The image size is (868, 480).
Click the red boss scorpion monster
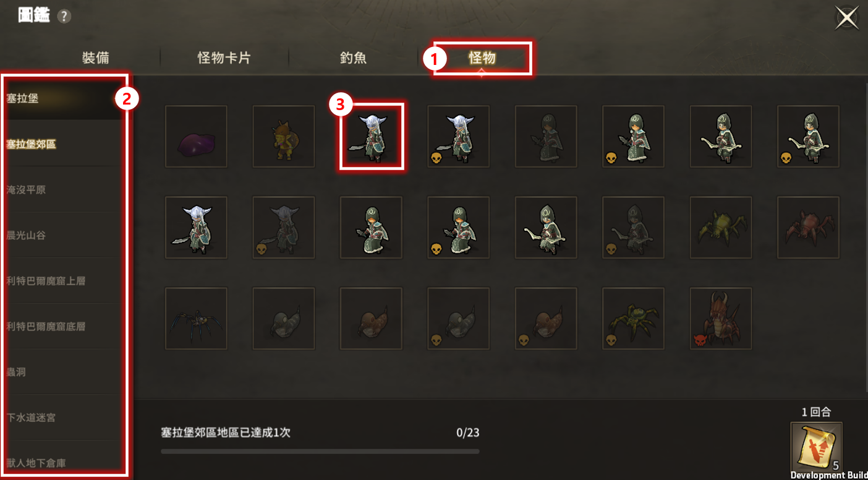pyautogui.click(x=721, y=319)
